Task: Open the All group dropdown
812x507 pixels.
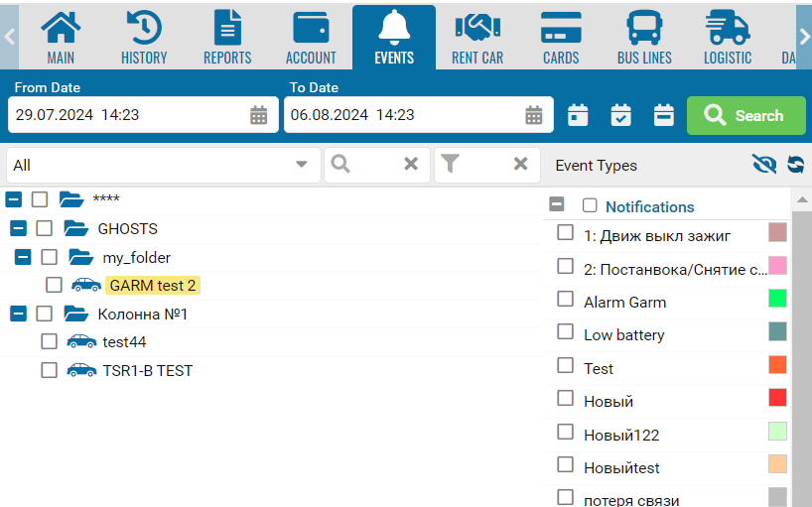Action: 302,165
